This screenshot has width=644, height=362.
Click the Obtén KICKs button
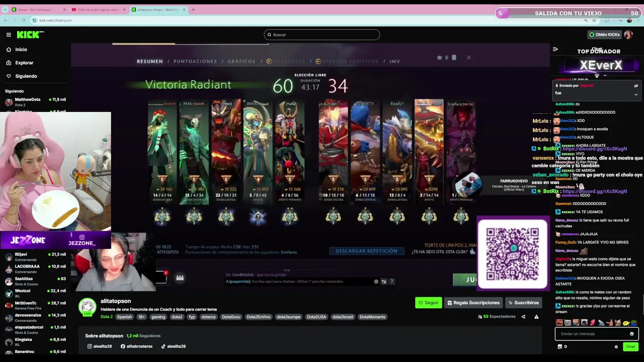(x=604, y=35)
